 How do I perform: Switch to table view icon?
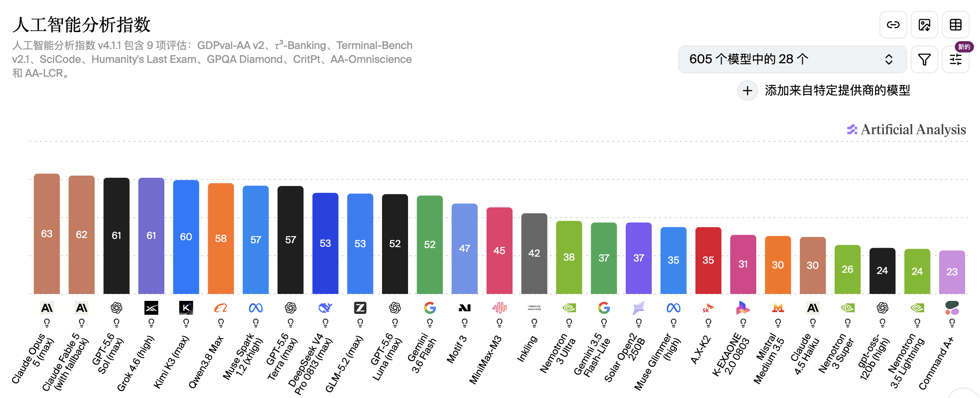[x=956, y=25]
